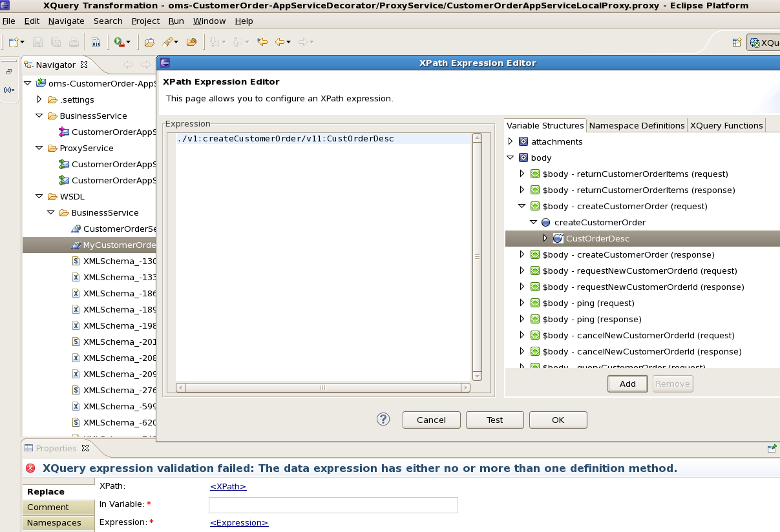The image size is (780, 532).
Task: Click the Save All toolbar icon
Action: pos(56,43)
